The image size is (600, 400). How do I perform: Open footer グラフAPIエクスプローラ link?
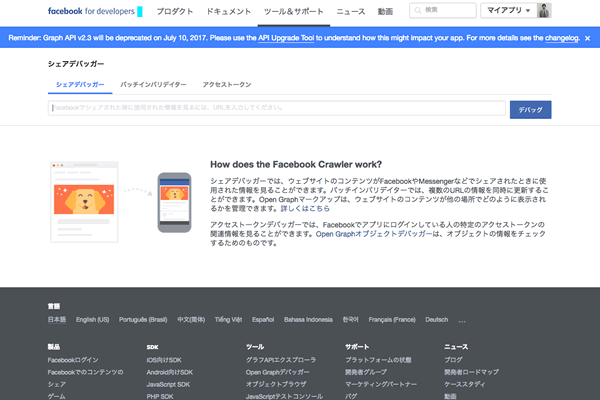(281, 360)
